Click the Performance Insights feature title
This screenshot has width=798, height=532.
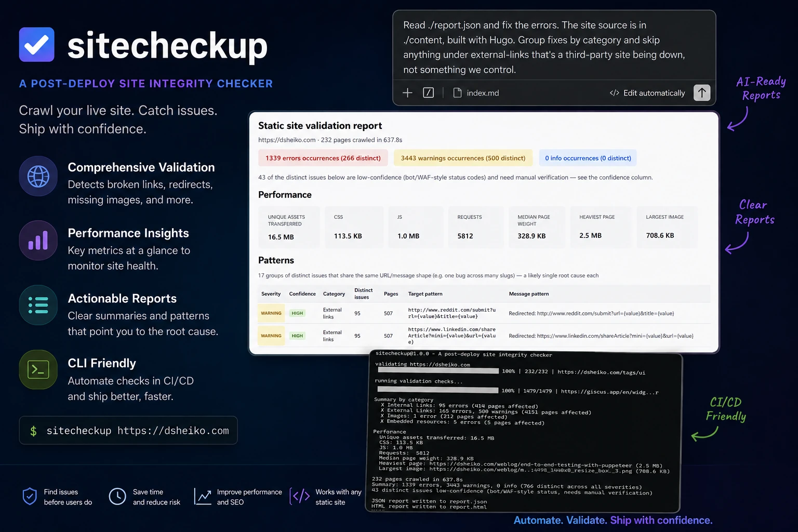pyautogui.click(x=128, y=233)
